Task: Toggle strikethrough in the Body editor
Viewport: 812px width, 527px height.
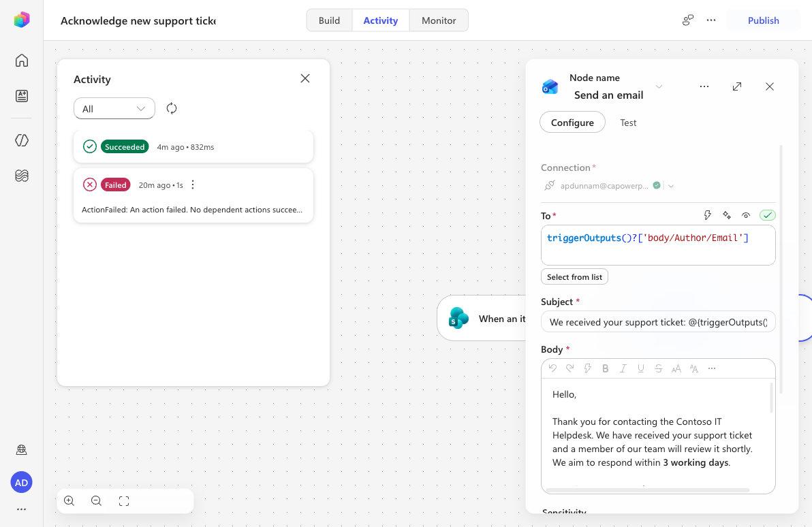Action: point(658,368)
